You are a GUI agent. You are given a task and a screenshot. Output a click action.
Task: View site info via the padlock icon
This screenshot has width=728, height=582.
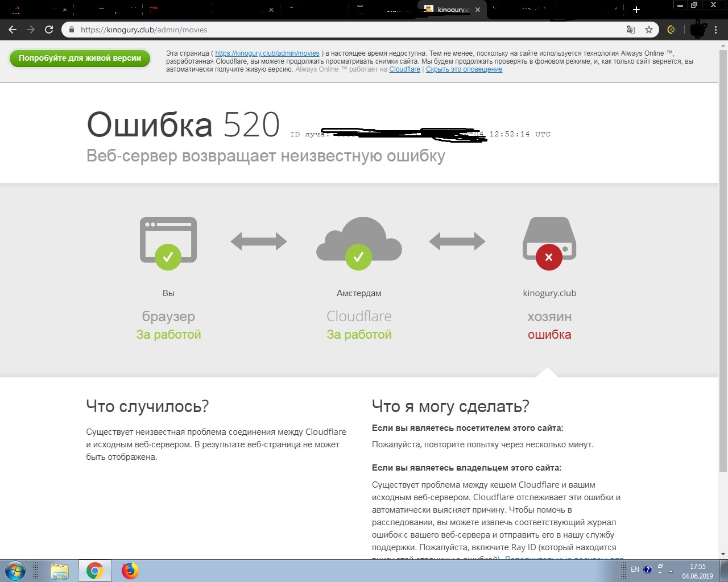coord(72,30)
